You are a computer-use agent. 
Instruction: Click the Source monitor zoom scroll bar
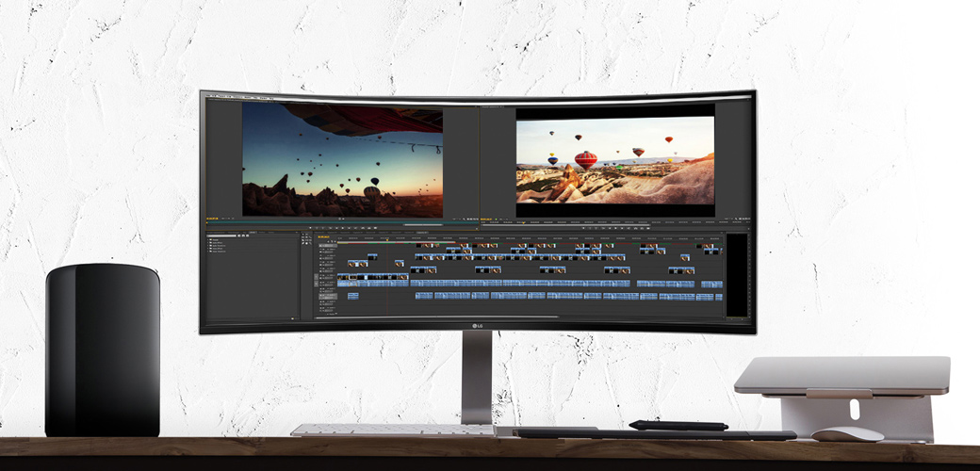click(x=424, y=225)
